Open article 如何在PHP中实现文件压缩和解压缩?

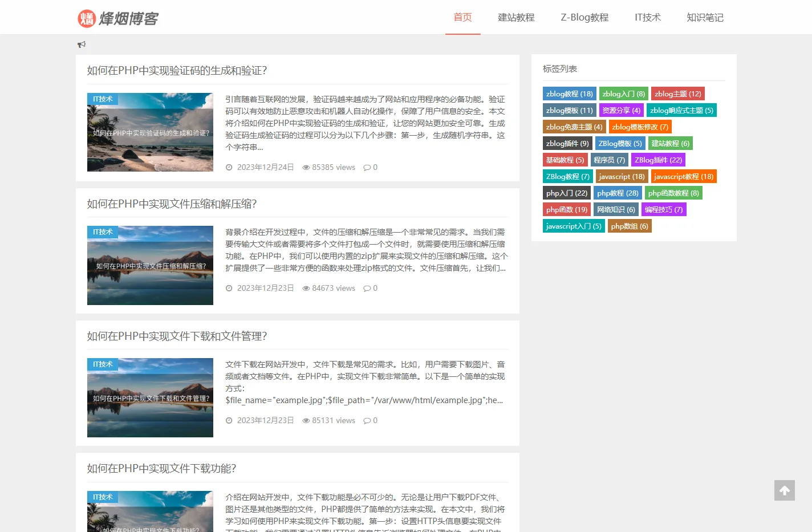[172, 204]
